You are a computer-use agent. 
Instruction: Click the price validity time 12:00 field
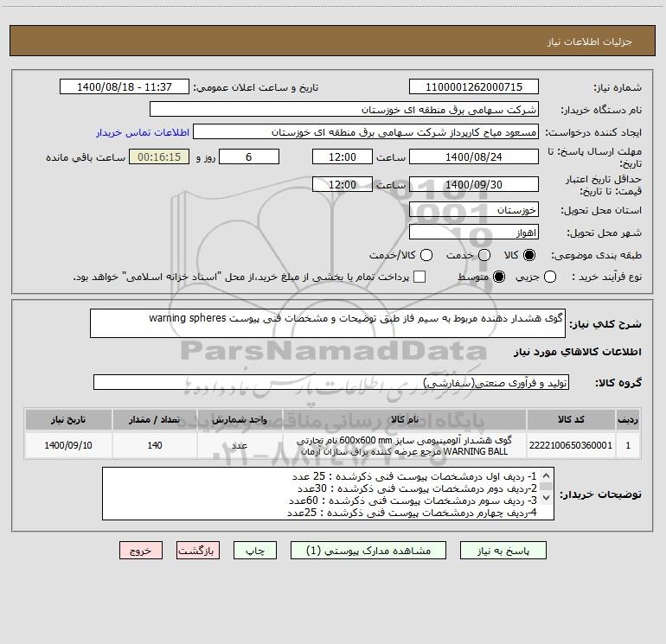tap(343, 184)
